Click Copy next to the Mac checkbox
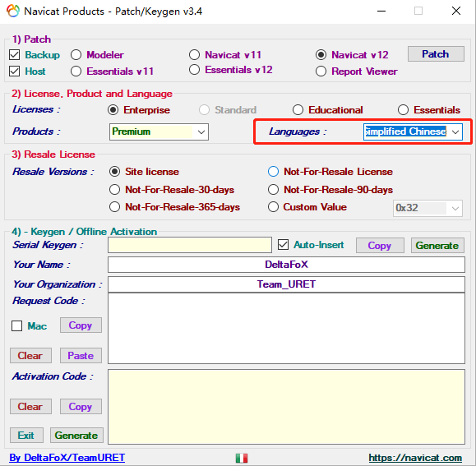476x466 pixels. 81,325
